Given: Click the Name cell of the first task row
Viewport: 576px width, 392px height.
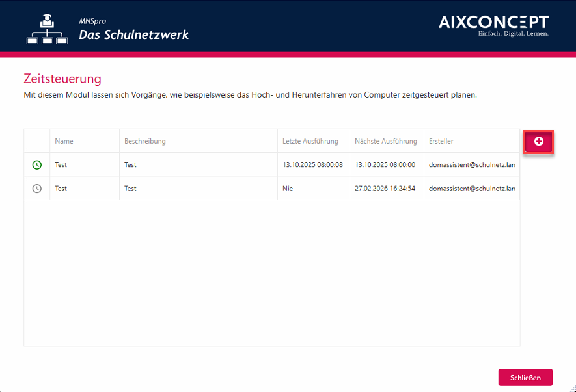Looking at the screenshot, I should coord(61,165).
